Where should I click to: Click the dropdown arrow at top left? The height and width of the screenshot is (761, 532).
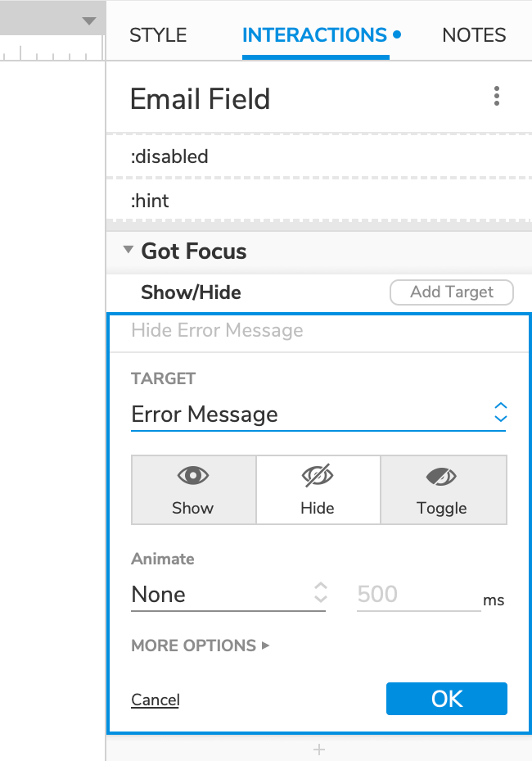[x=89, y=22]
